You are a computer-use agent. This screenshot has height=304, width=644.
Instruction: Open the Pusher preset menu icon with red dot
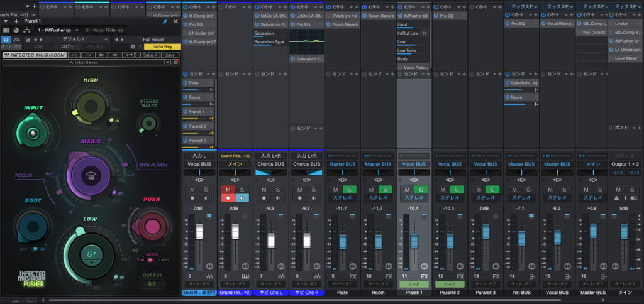pyautogui.click(x=176, y=62)
